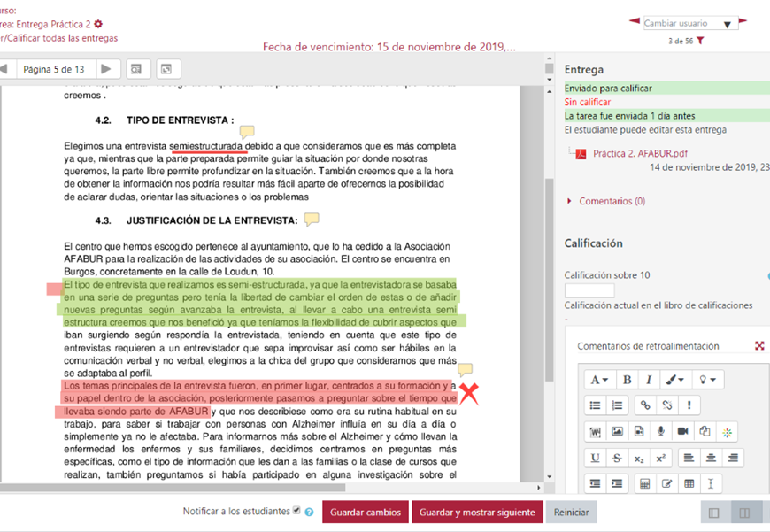Outdent text in feedback editor
The image size is (770, 532).
[x=595, y=484]
